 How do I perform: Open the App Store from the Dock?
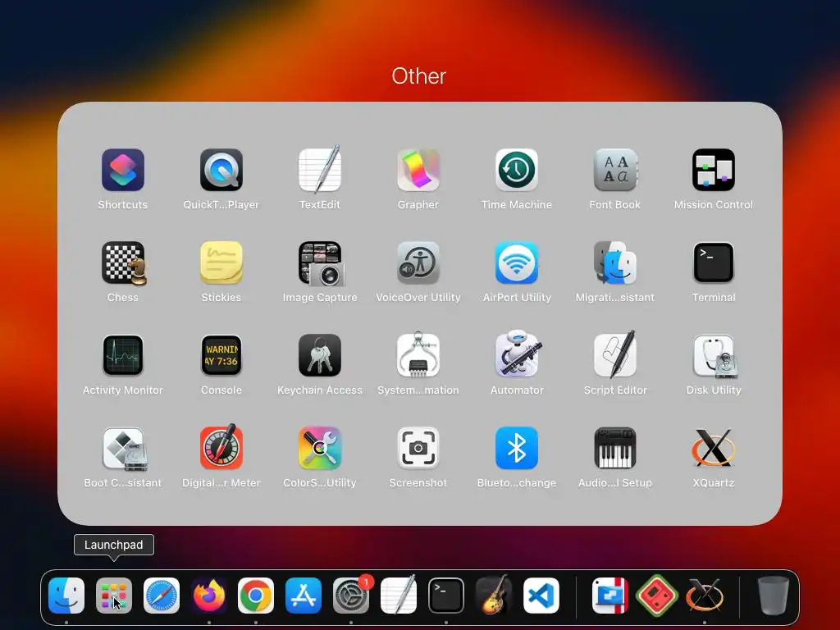(x=304, y=596)
